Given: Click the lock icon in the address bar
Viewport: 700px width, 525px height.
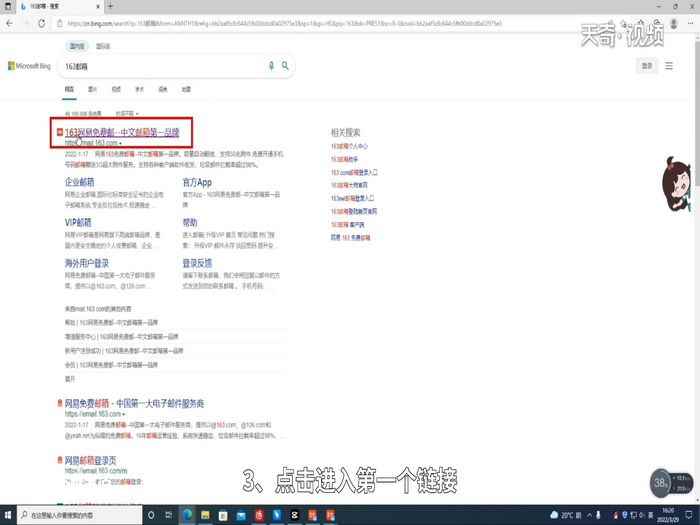Looking at the screenshot, I should coord(60,23).
